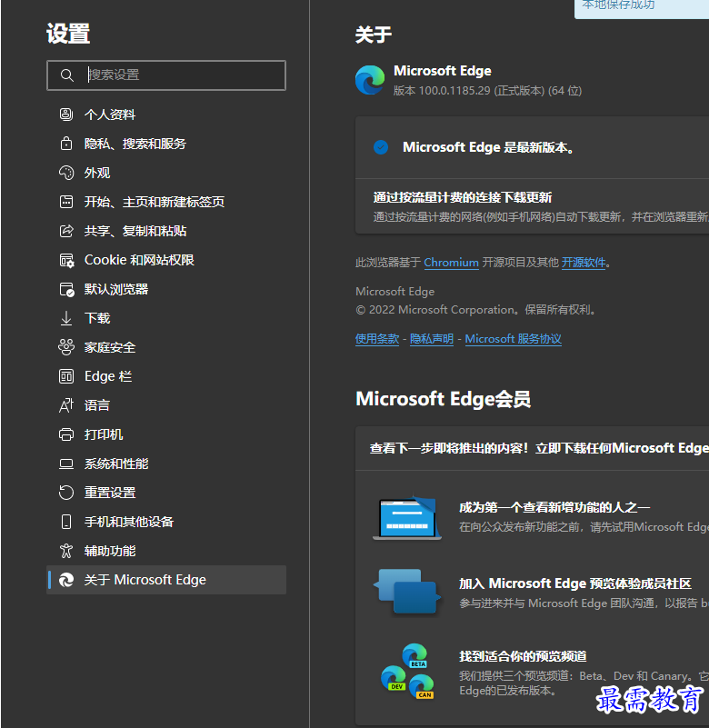
Task: Open the 使用条款 link
Action: pos(377,339)
